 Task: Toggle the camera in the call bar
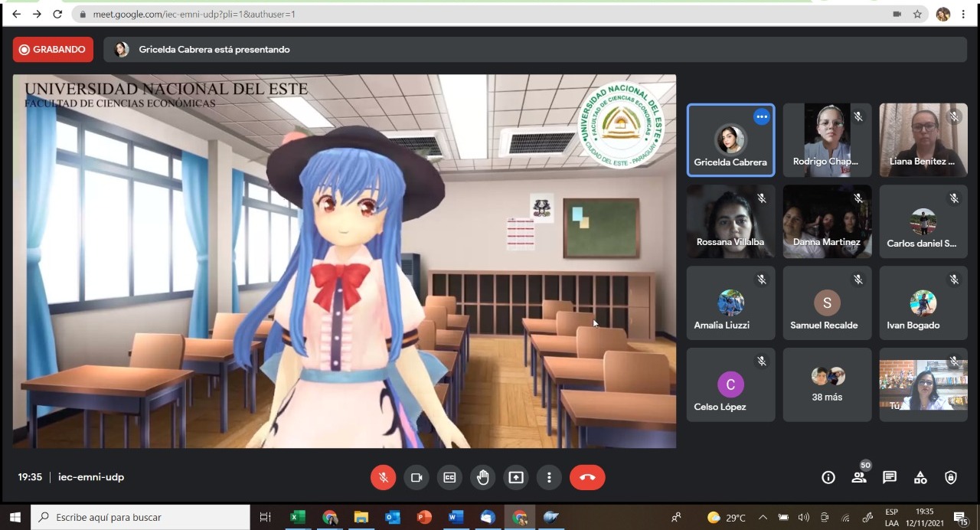click(416, 477)
